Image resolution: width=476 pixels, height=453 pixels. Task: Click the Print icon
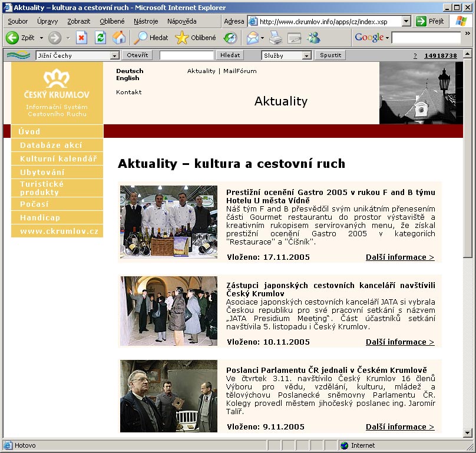click(x=276, y=38)
